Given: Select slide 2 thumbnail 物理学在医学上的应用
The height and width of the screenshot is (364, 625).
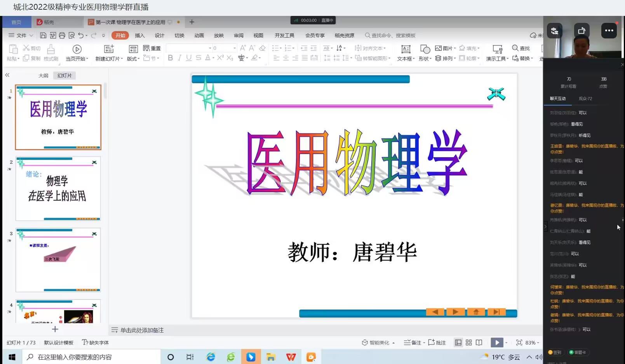Looking at the screenshot, I should (58, 189).
